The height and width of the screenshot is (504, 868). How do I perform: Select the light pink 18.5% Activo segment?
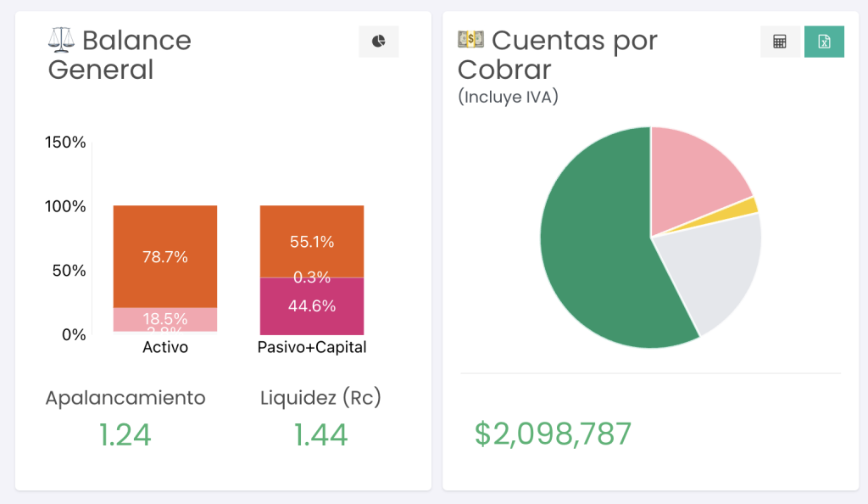[165, 317]
